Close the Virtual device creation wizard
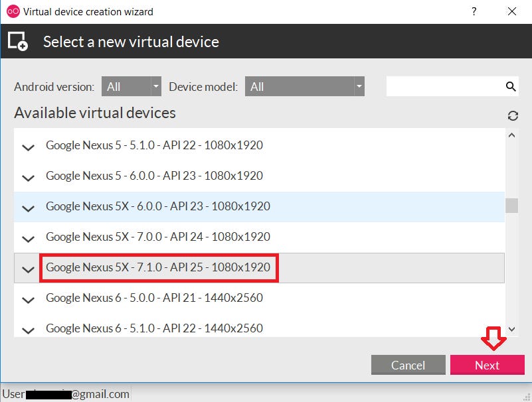This screenshot has width=532, height=402. (512, 11)
